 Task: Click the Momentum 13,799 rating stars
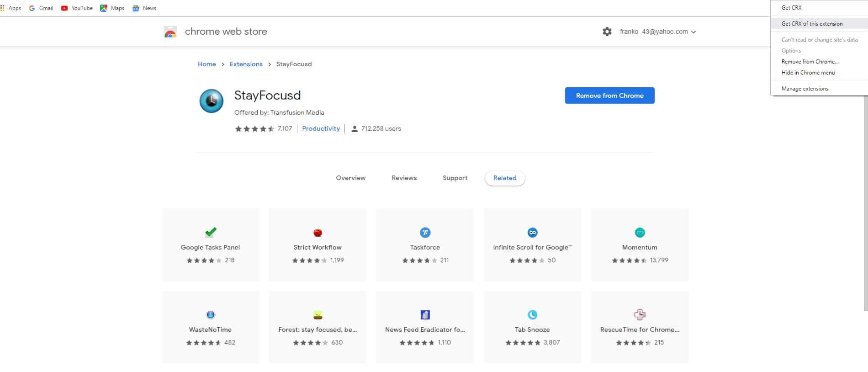coord(630,260)
